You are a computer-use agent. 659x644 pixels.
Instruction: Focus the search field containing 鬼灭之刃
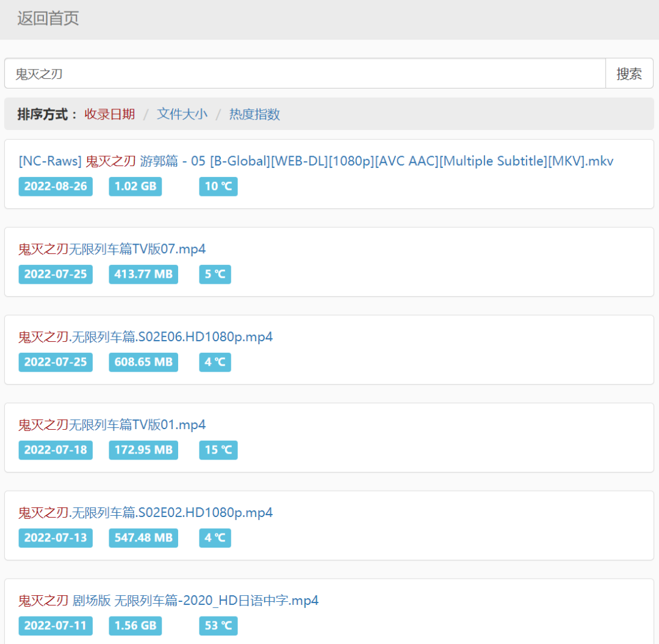(x=305, y=74)
